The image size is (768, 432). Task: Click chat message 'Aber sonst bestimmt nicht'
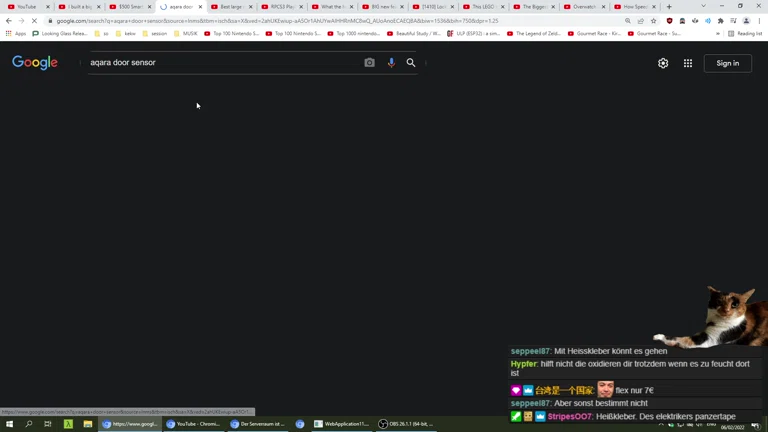(600, 403)
